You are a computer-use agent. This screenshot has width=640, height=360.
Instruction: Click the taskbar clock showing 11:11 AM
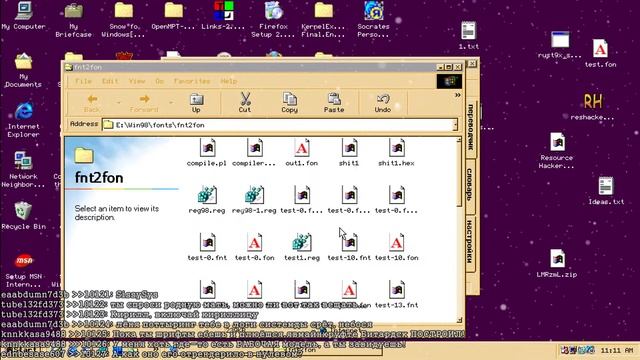coord(617,350)
